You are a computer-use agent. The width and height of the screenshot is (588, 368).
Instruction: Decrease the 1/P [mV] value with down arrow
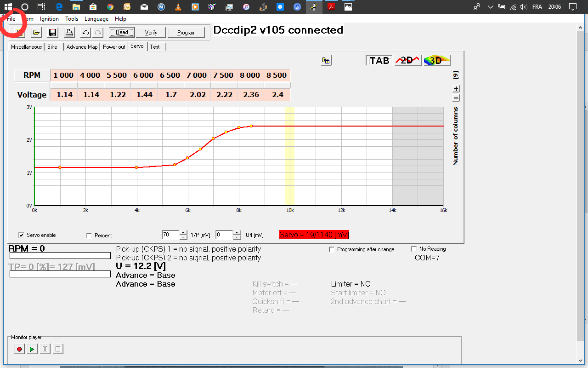[x=184, y=237]
